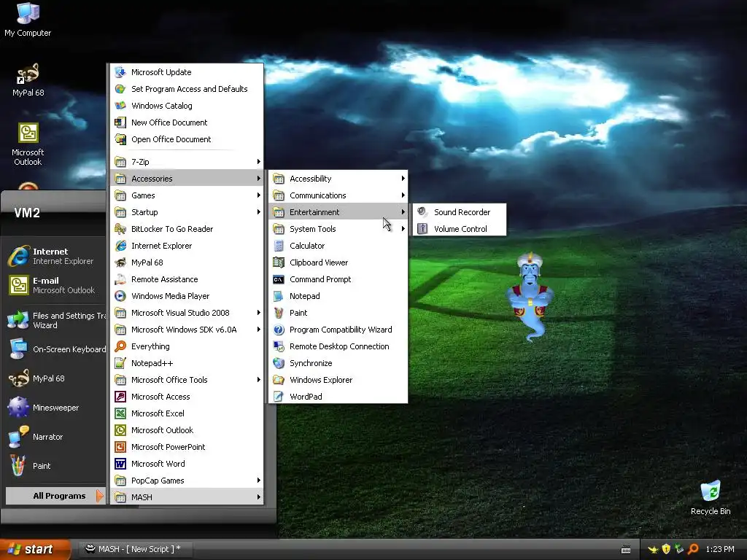Expand the 7-Zip program folder
This screenshot has height=560, width=747.
187,161
